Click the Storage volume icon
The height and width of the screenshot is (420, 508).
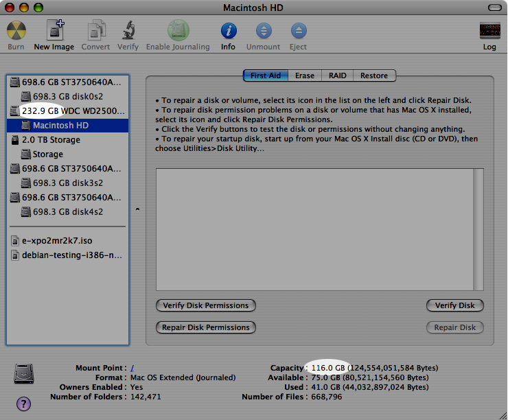coord(26,154)
